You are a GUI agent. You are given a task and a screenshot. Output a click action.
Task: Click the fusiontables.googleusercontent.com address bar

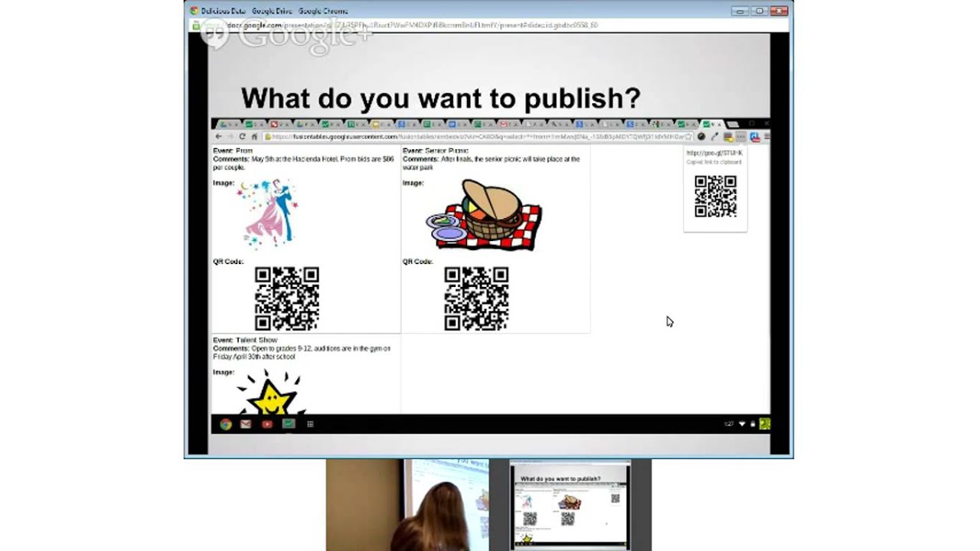pyautogui.click(x=476, y=136)
